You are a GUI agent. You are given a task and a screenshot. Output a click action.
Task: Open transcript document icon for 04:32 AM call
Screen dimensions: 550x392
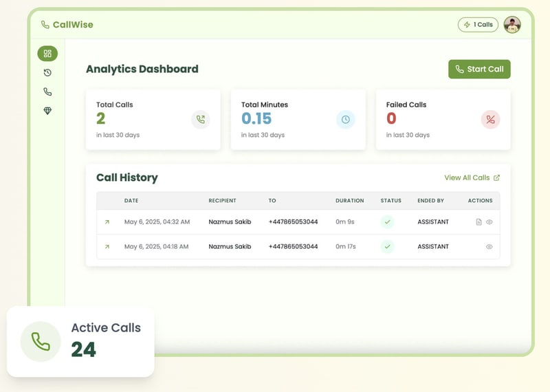coord(479,222)
